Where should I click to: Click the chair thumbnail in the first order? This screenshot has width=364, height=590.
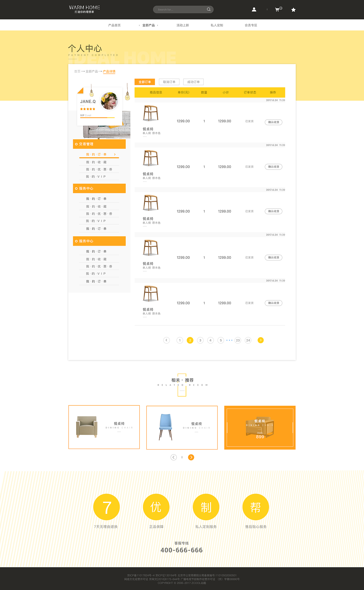(x=151, y=113)
